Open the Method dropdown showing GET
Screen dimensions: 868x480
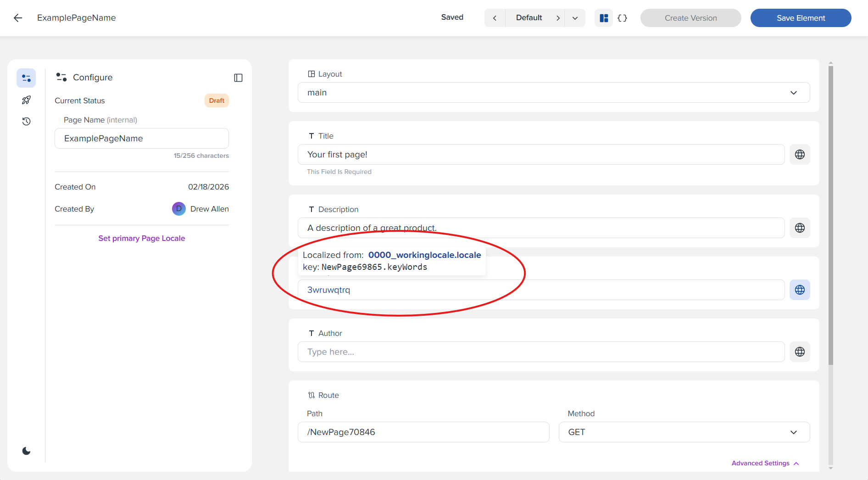pos(684,432)
